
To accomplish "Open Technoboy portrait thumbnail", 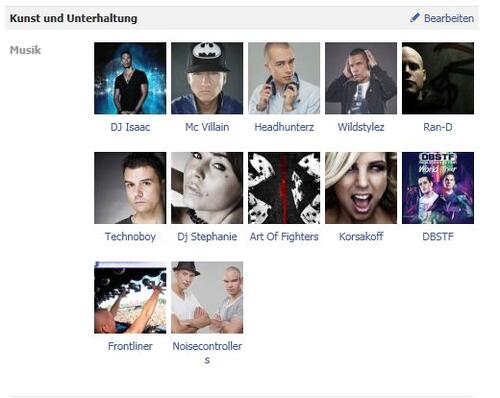I will pos(130,188).
